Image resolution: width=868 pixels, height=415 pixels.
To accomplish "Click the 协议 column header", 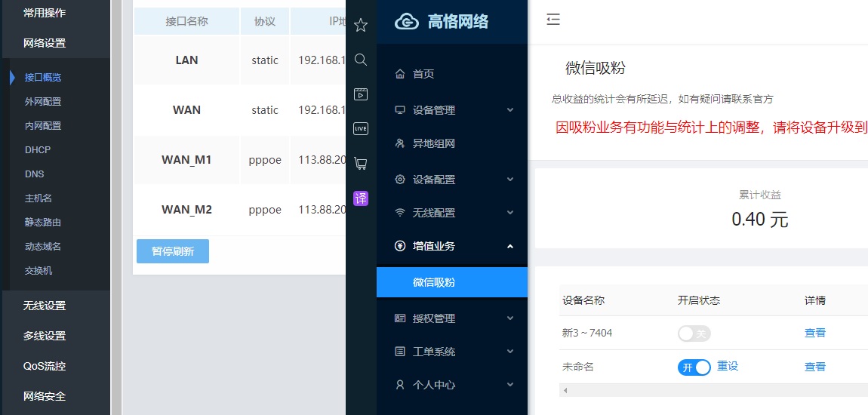I will (265, 22).
